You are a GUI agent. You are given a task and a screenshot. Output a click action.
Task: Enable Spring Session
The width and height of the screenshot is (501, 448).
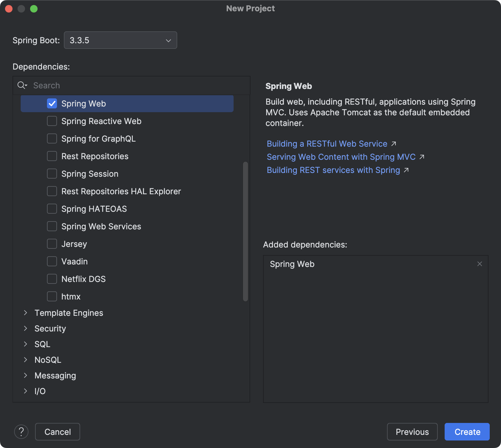click(x=52, y=174)
